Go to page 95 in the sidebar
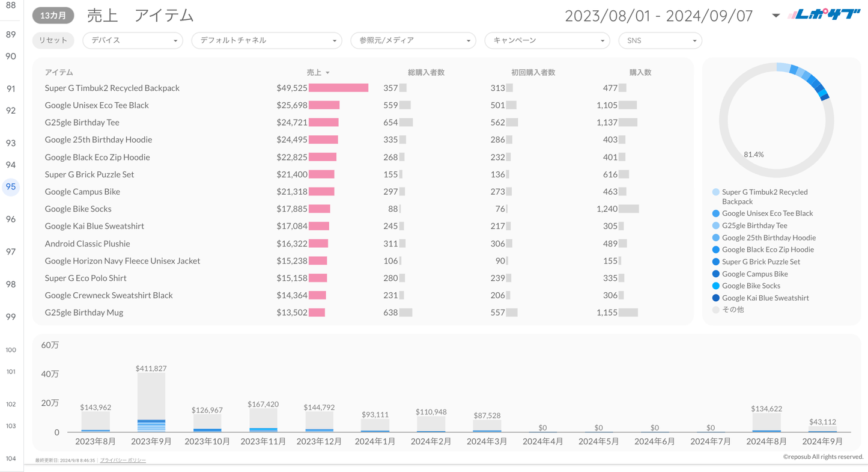 tap(11, 187)
